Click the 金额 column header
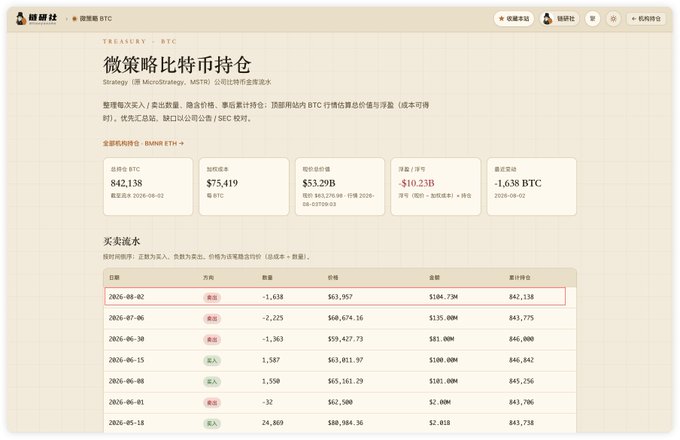680x440 pixels. coord(434,277)
